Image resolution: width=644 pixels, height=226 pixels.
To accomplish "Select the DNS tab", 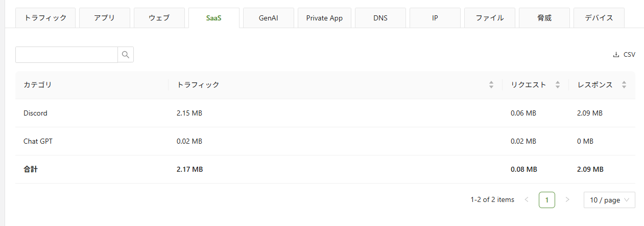I will pyautogui.click(x=380, y=18).
